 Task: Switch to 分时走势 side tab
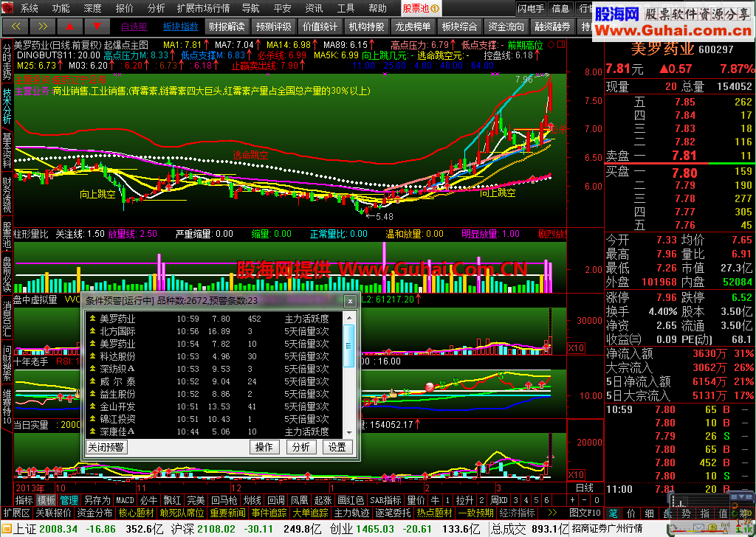[x=7, y=62]
